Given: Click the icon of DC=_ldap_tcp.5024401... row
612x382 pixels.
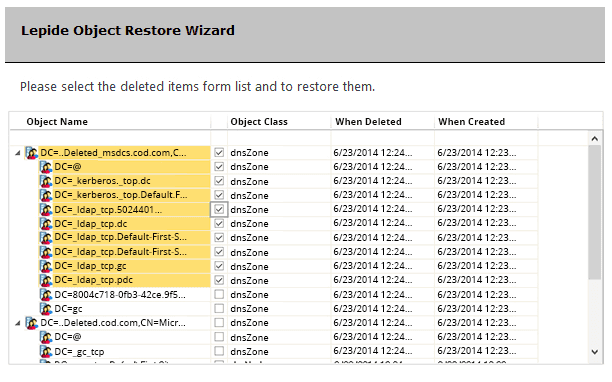Looking at the screenshot, I should pos(46,210).
